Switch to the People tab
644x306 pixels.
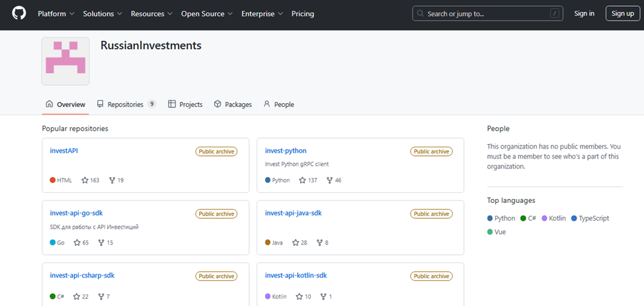(278, 104)
